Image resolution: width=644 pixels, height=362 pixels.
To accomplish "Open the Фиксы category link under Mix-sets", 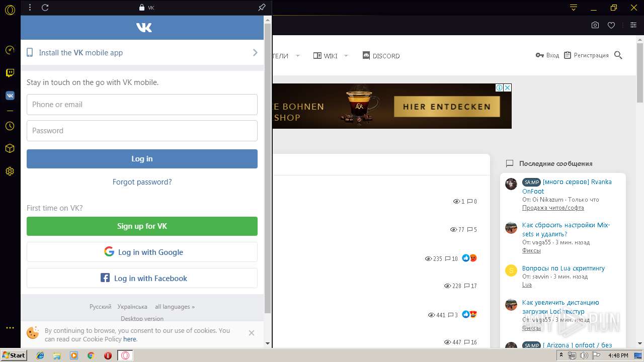I will pos(531,250).
